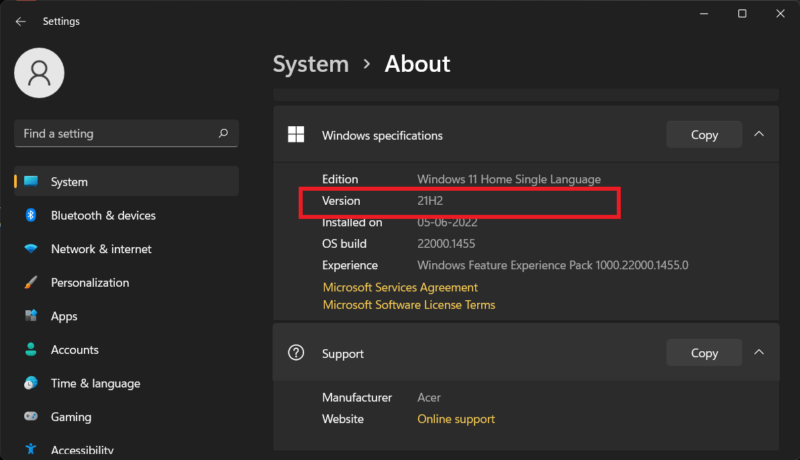Select the version value 21H2
Image resolution: width=800 pixels, height=460 pixels.
coord(430,201)
